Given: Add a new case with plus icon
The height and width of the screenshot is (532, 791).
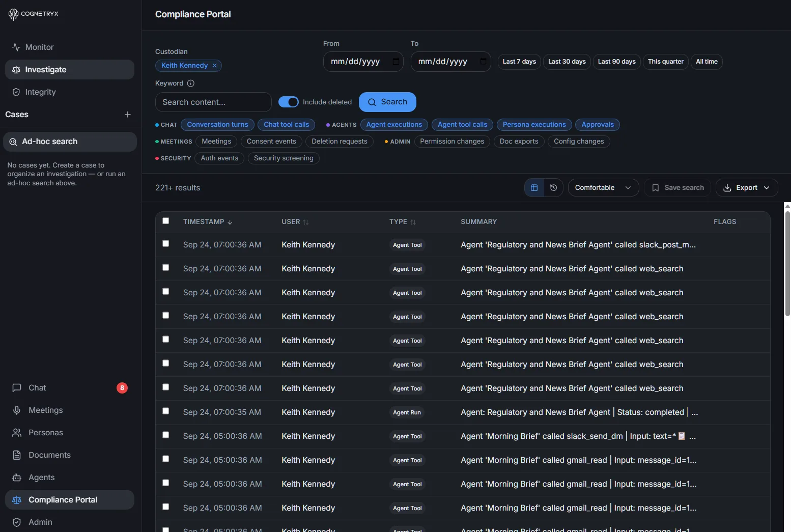Looking at the screenshot, I should click(x=128, y=115).
